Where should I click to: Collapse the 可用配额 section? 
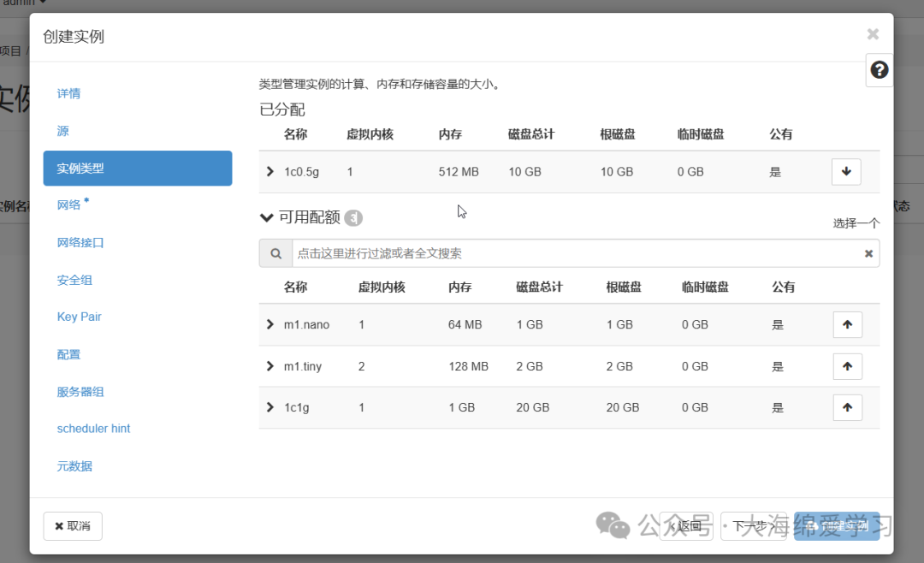click(266, 217)
